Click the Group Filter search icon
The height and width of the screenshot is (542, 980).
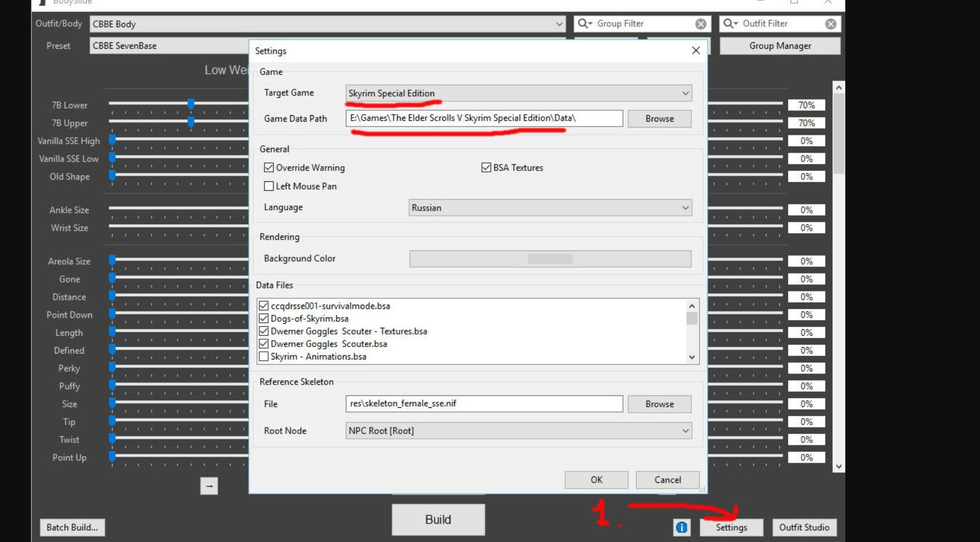584,24
